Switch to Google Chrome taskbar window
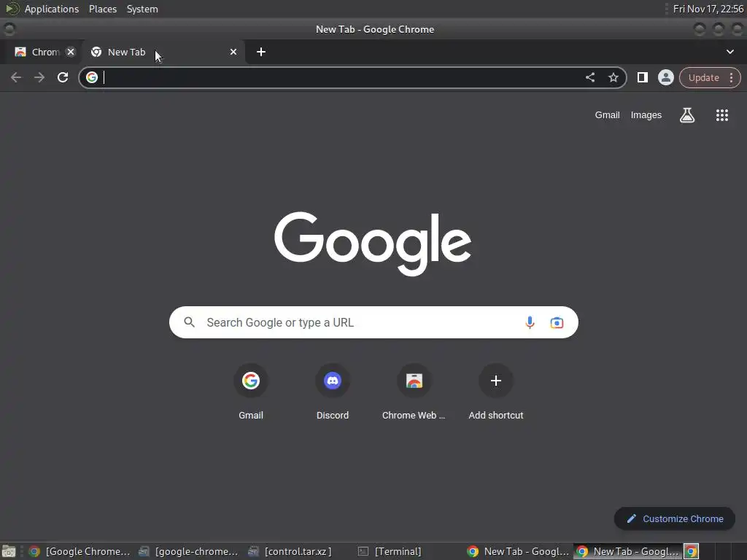 click(80, 551)
